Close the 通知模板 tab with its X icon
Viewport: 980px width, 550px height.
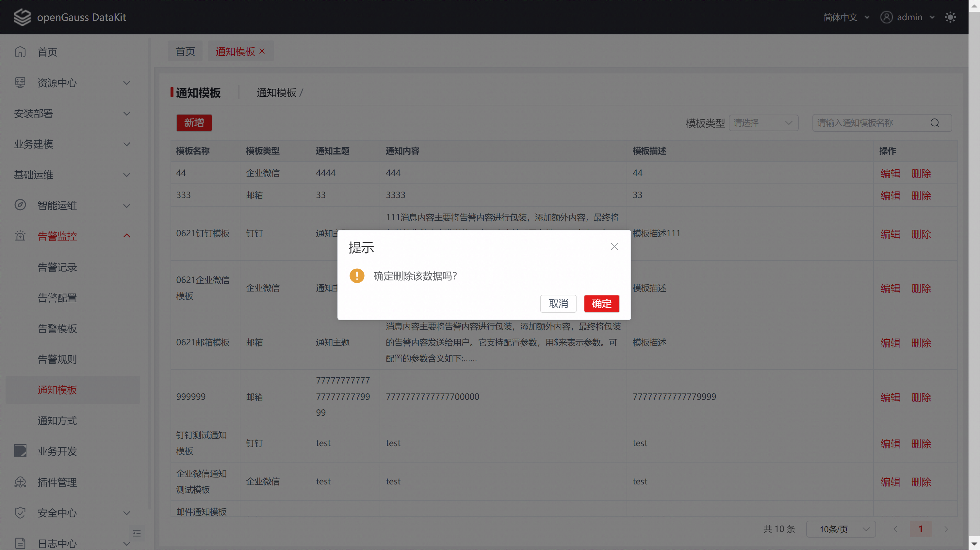pyautogui.click(x=262, y=51)
